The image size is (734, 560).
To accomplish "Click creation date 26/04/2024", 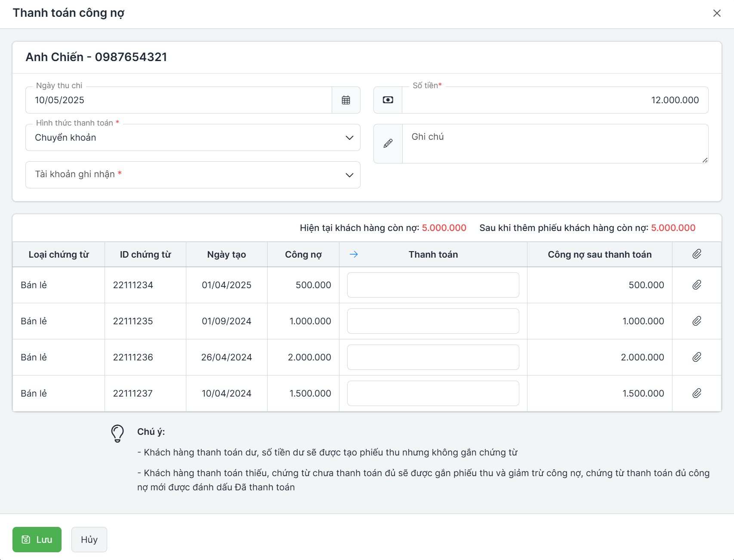I will [227, 357].
